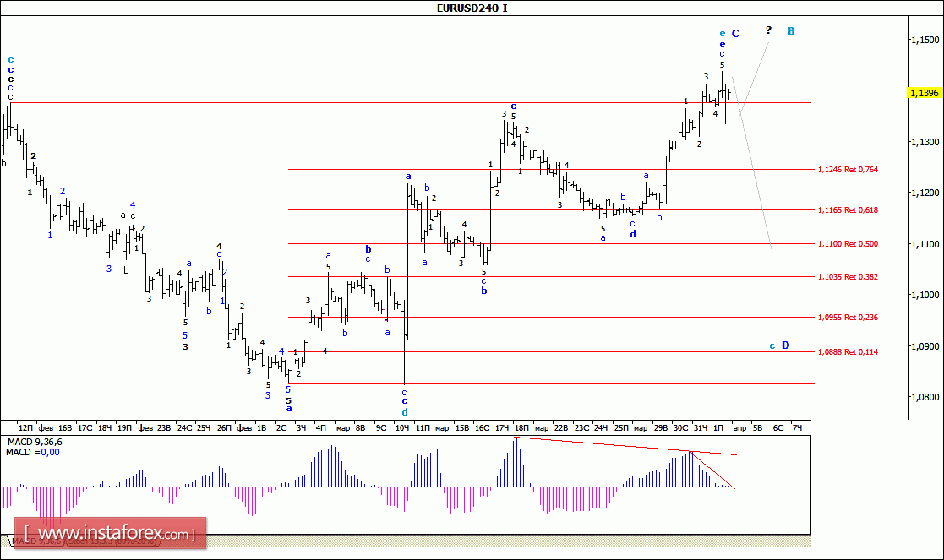Select the 1,1165 Ret 0,618 Fibonacci label
Screen dimensions: 944x560
(848, 210)
